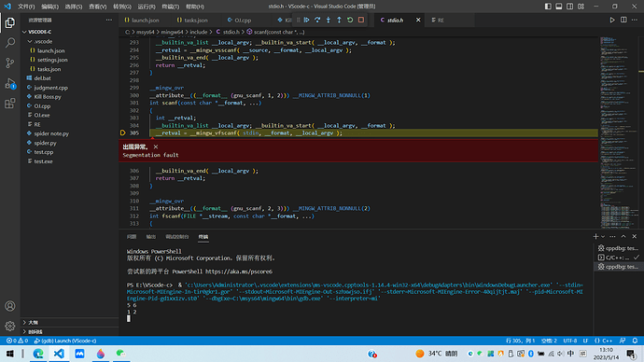This screenshot has height=362, width=644.
Task: Open the Extensions view
Action: [x=10, y=104]
